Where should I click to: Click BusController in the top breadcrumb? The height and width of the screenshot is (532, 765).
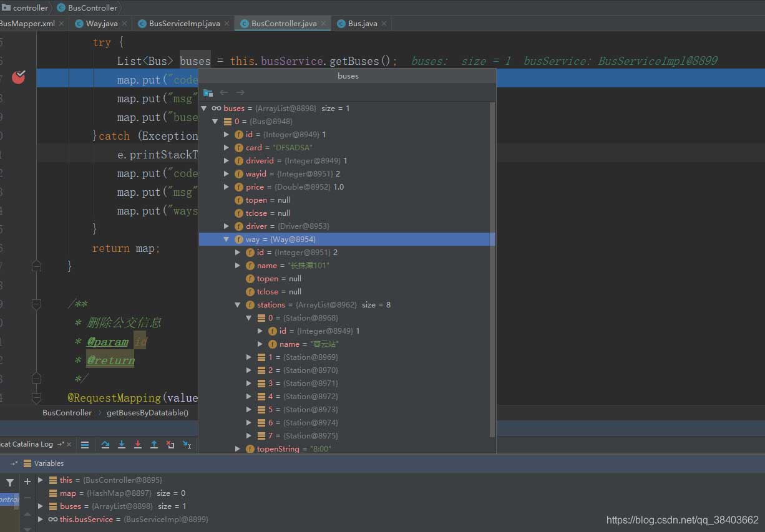tap(92, 7)
